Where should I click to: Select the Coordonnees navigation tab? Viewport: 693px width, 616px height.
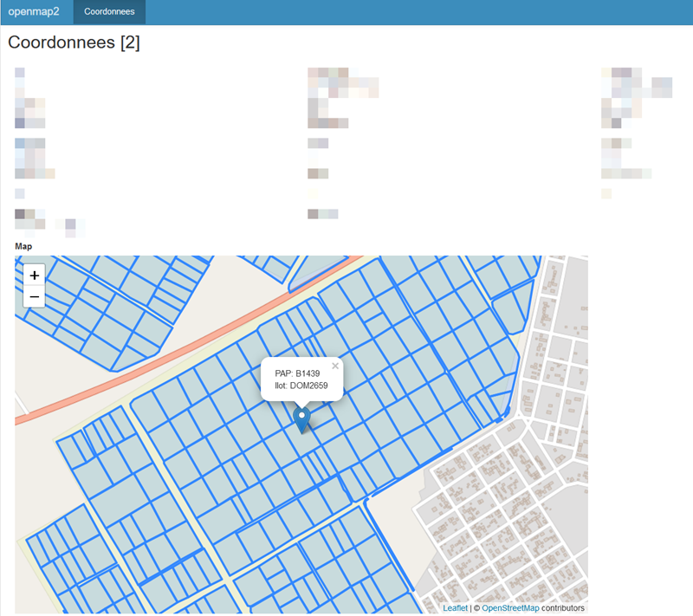point(109,11)
